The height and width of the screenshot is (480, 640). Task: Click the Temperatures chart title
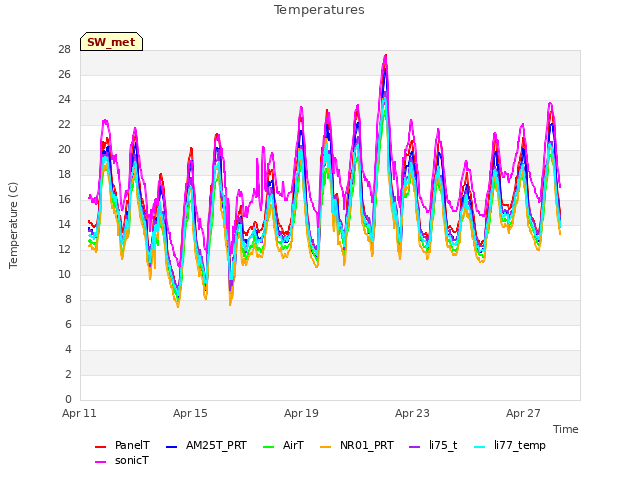click(x=319, y=10)
